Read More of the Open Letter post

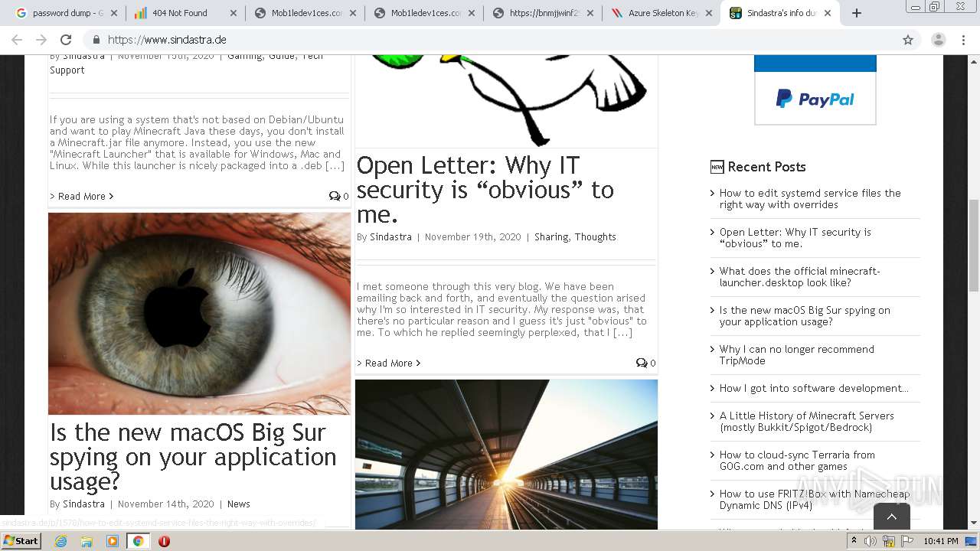(x=389, y=363)
